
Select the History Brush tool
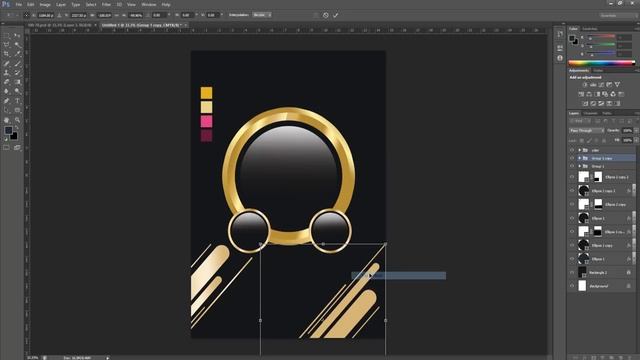[x=17, y=73]
